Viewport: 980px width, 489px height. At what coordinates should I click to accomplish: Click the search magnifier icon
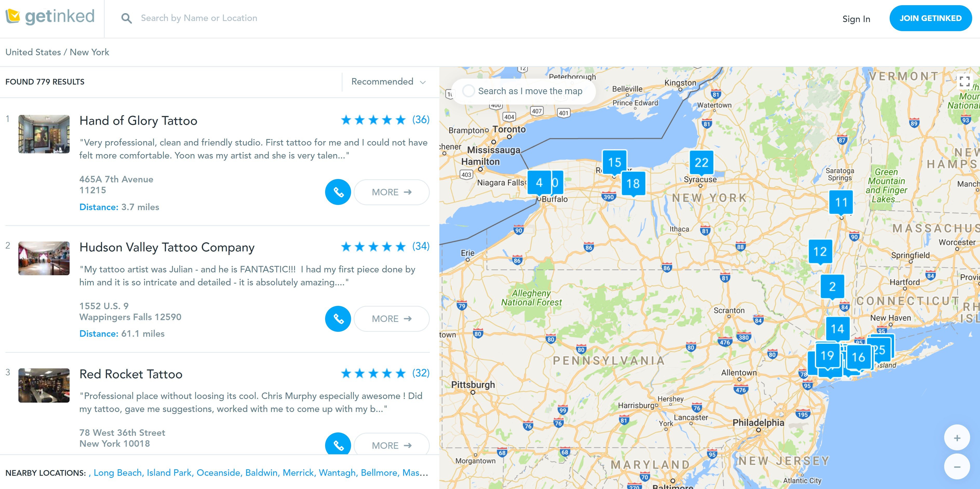pos(126,18)
